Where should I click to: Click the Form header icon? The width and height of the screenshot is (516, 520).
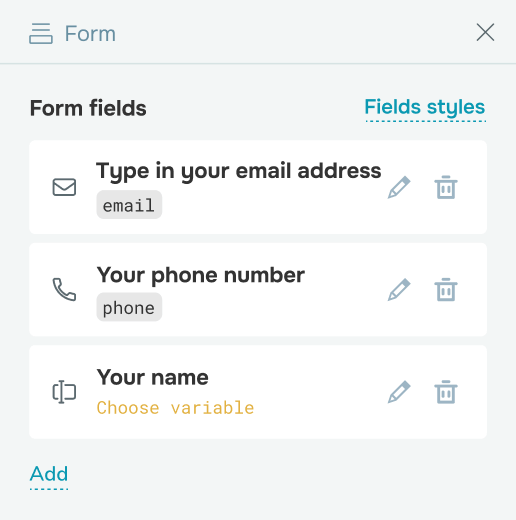[41, 33]
